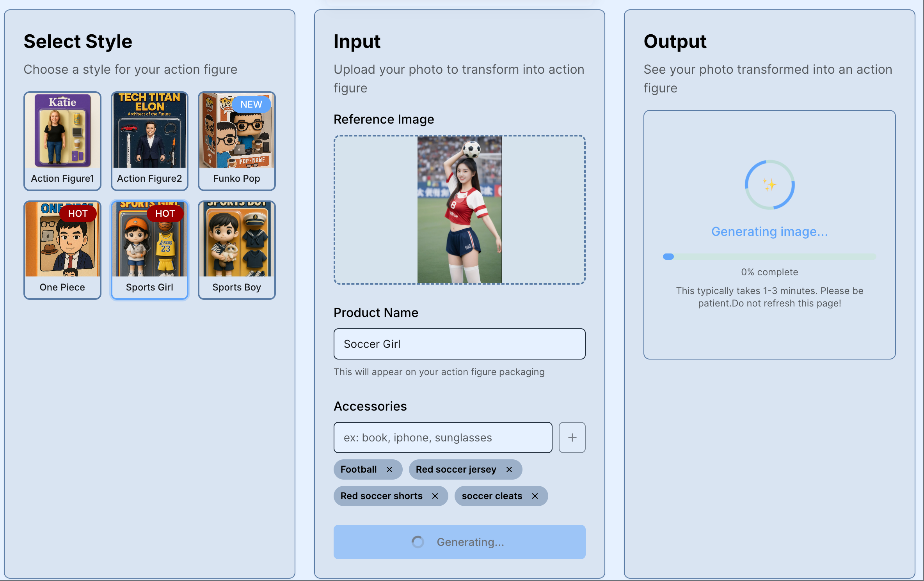Click the sparkle loading spinner icon
This screenshot has width=924, height=581.
[769, 185]
